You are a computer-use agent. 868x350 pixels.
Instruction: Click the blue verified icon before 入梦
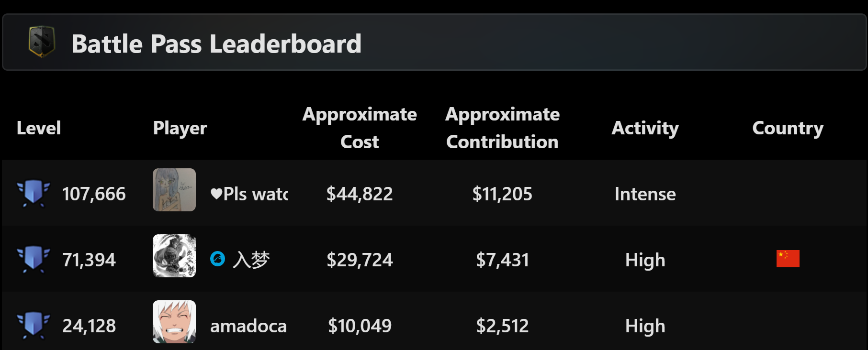point(217,259)
